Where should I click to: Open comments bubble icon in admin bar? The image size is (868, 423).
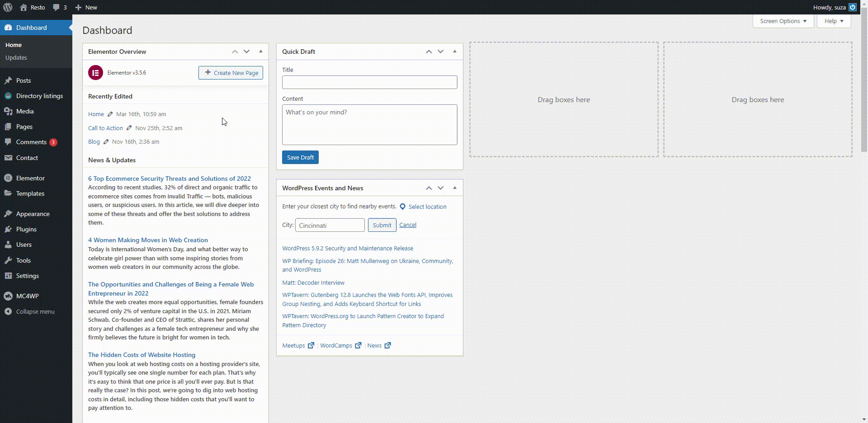tap(56, 7)
